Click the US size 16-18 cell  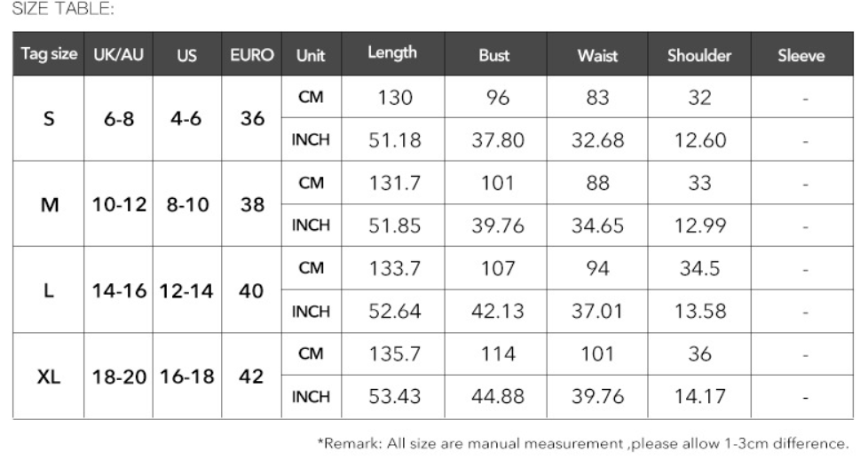point(187,376)
